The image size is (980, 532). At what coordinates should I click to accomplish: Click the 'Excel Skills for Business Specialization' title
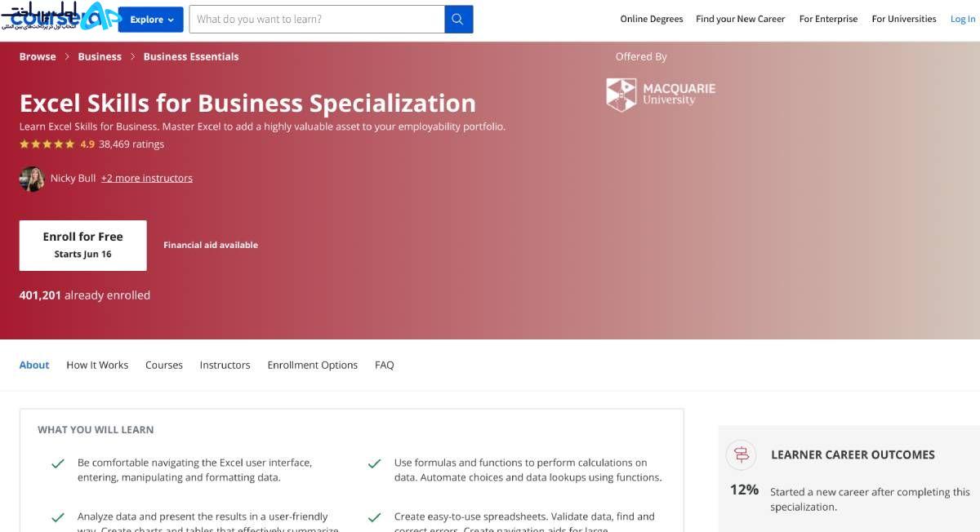coord(247,103)
